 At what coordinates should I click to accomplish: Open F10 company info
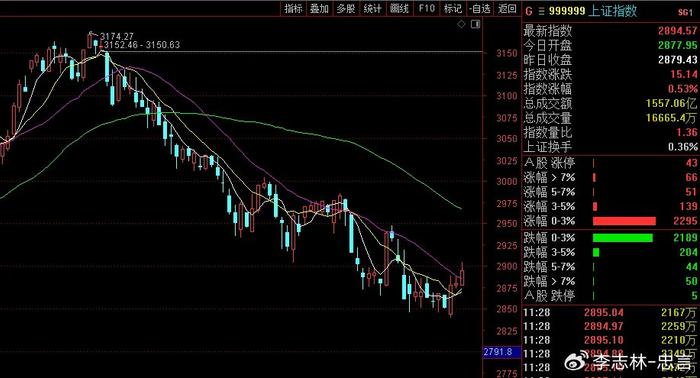click(426, 8)
